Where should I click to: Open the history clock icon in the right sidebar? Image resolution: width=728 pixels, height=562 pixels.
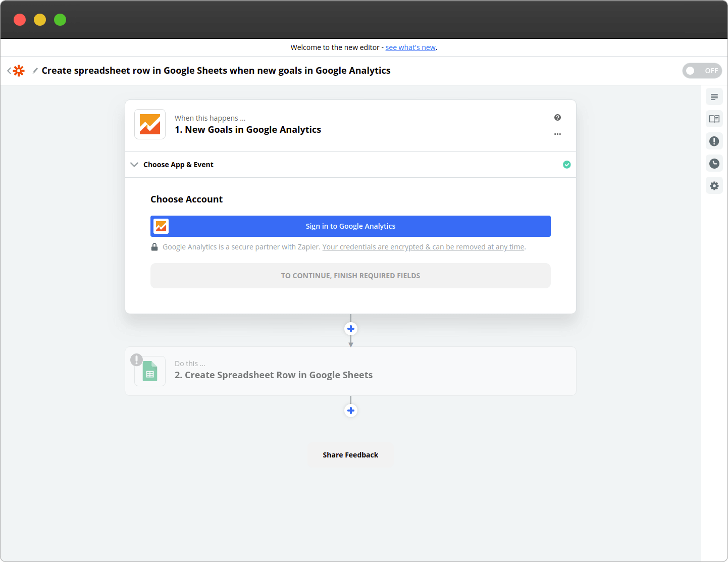(714, 164)
